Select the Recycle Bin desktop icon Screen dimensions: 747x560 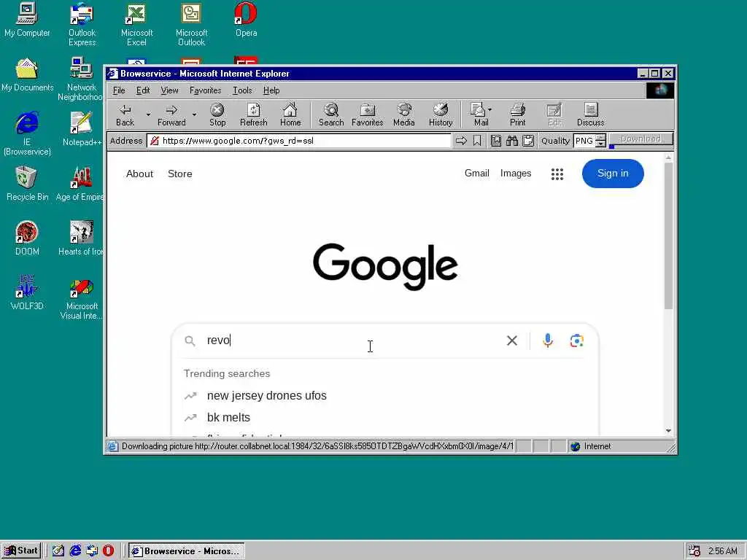click(x=27, y=183)
